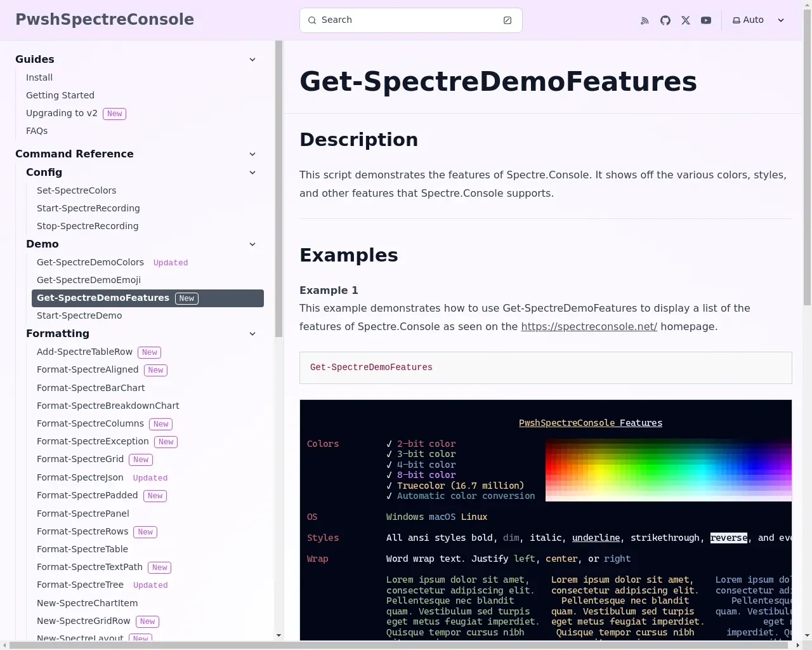
Task: Go to PwshSpectreConsole home title
Action: [105, 20]
